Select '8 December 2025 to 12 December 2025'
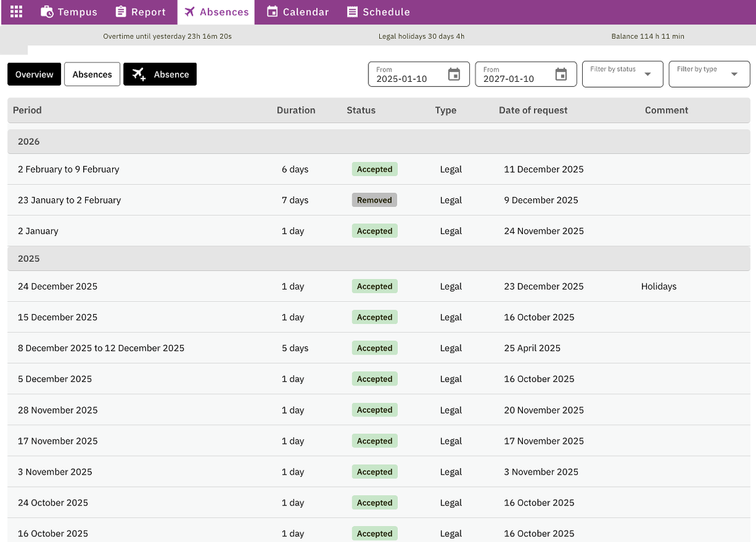The height and width of the screenshot is (542, 756). pyautogui.click(x=379, y=348)
